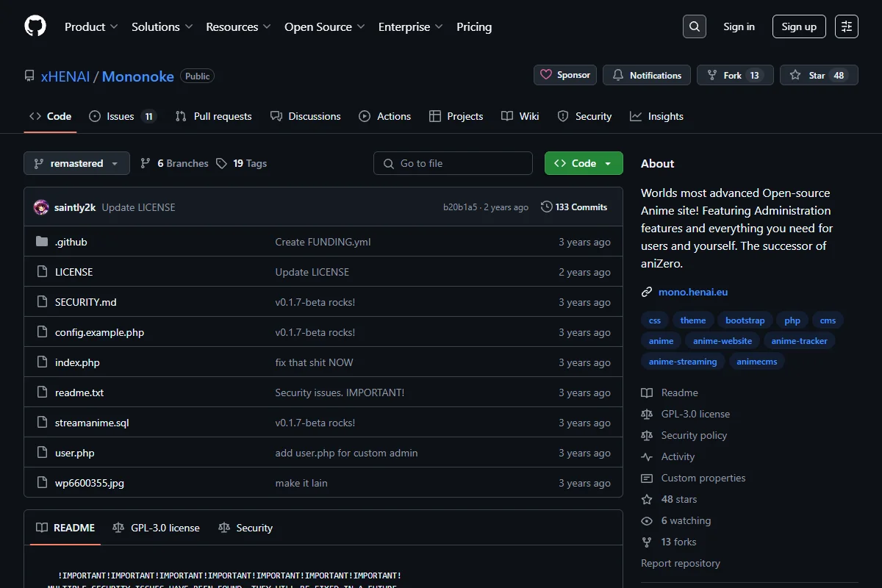
Task: Click the Go to file search field
Action: pos(453,163)
